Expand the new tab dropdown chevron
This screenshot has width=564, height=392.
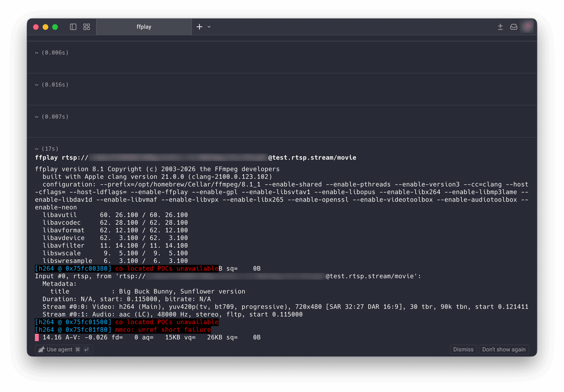pos(209,27)
